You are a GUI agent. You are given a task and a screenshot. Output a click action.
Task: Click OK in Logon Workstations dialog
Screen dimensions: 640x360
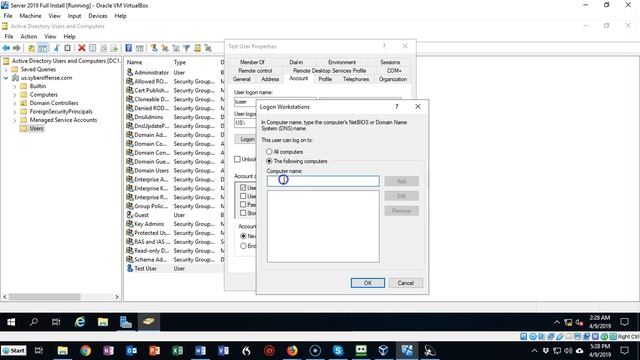pos(368,283)
